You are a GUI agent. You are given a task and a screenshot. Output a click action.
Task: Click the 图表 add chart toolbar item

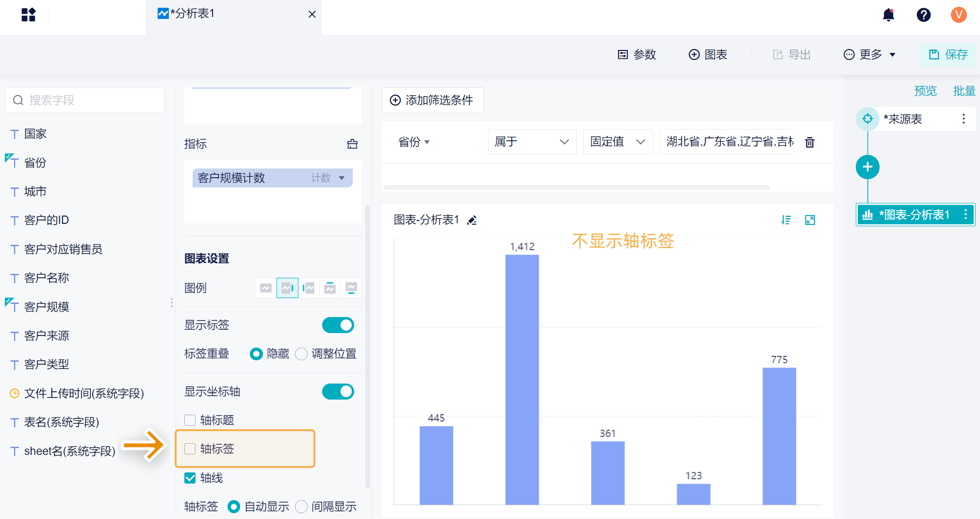click(x=708, y=54)
